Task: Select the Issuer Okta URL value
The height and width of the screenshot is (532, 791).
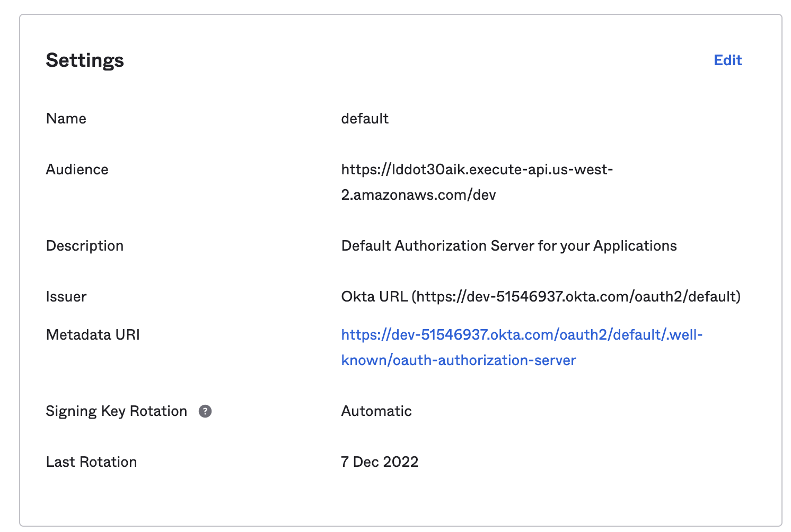Action: click(x=541, y=296)
